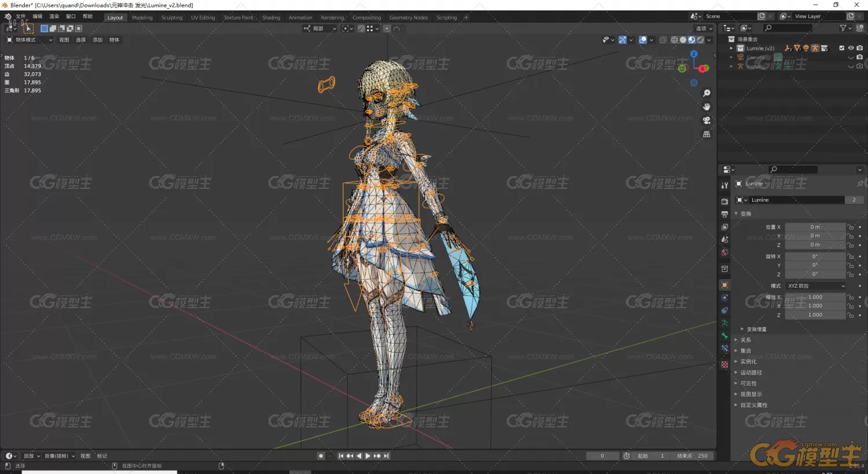This screenshot has width=868, height=474.
Task: Click the new scene copy icon
Action: pyautogui.click(x=762, y=16)
